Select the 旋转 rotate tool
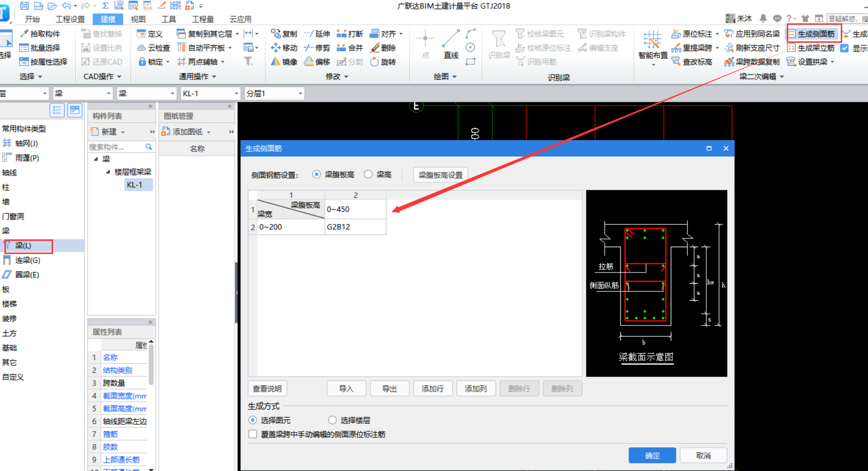 click(x=383, y=62)
